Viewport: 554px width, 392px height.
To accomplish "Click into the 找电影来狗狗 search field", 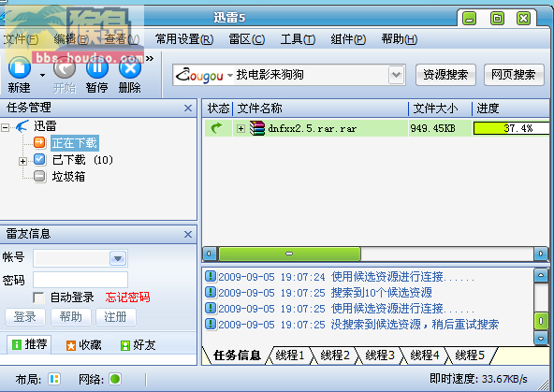I will click(311, 75).
